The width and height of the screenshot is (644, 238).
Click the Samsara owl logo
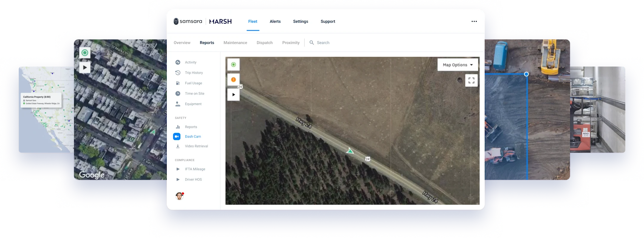[176, 22]
